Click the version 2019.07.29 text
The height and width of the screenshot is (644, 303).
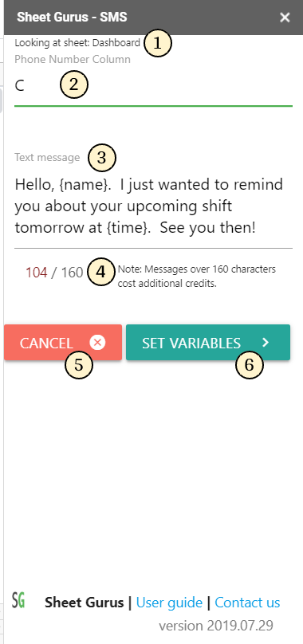(216, 626)
